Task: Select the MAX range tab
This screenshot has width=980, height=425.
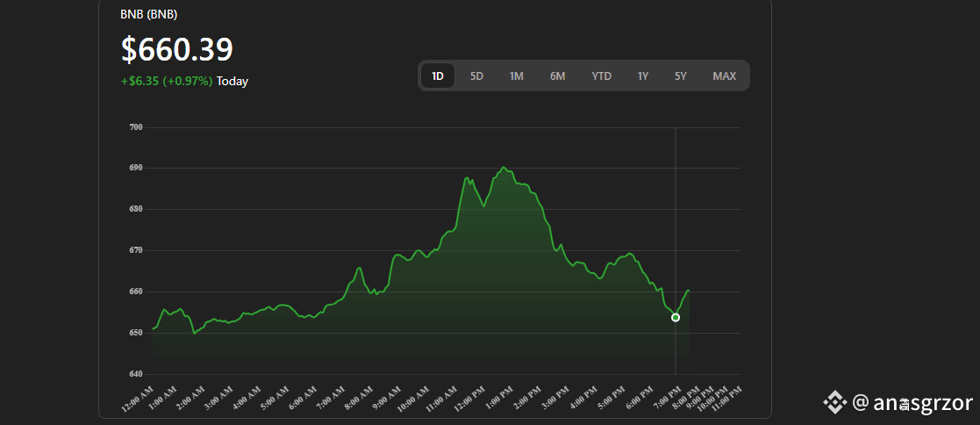Action: pos(725,76)
